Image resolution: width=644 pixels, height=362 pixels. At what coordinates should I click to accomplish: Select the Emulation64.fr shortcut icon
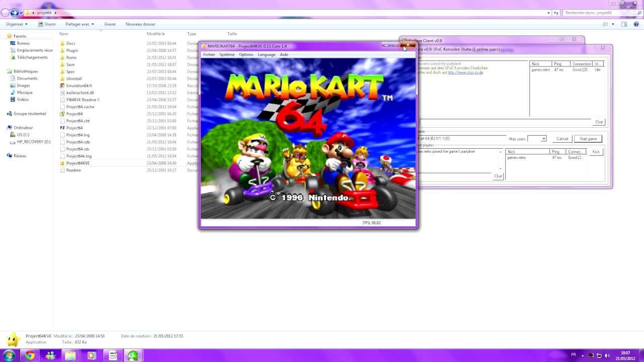(62, 85)
